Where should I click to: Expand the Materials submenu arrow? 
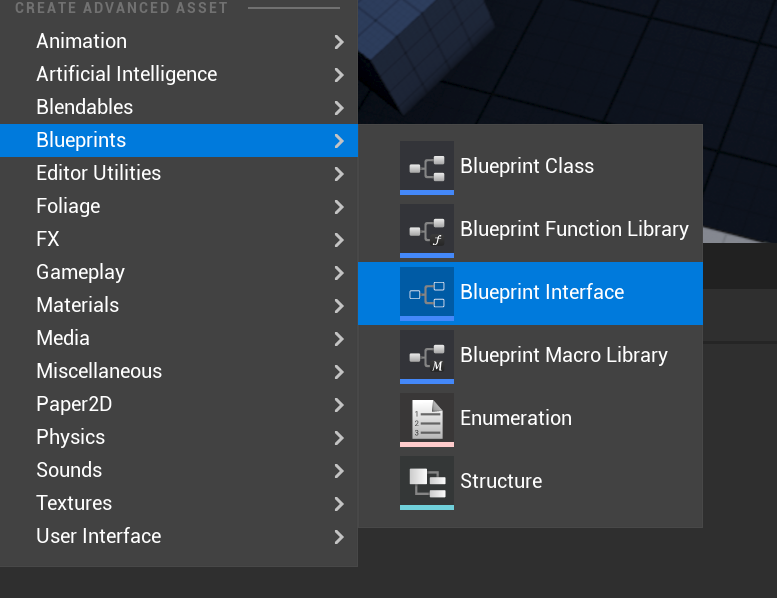[339, 306]
